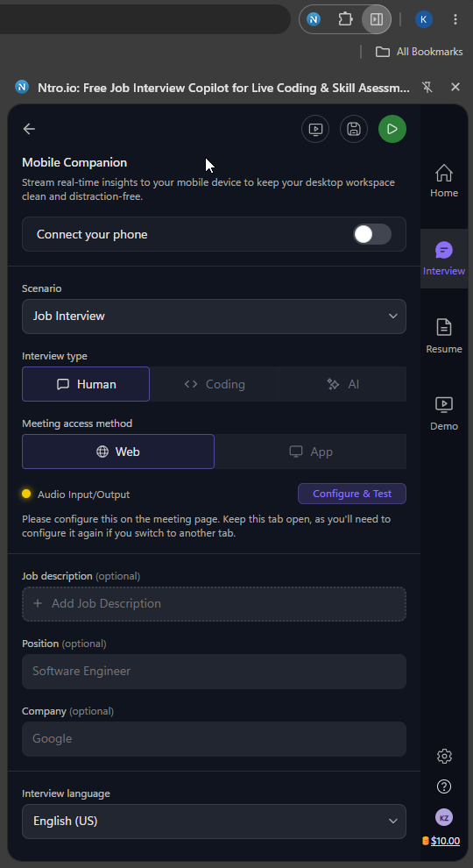Screen dimensions: 473x868
Task: Click the Audio Input/Output label
Action: 83,494
